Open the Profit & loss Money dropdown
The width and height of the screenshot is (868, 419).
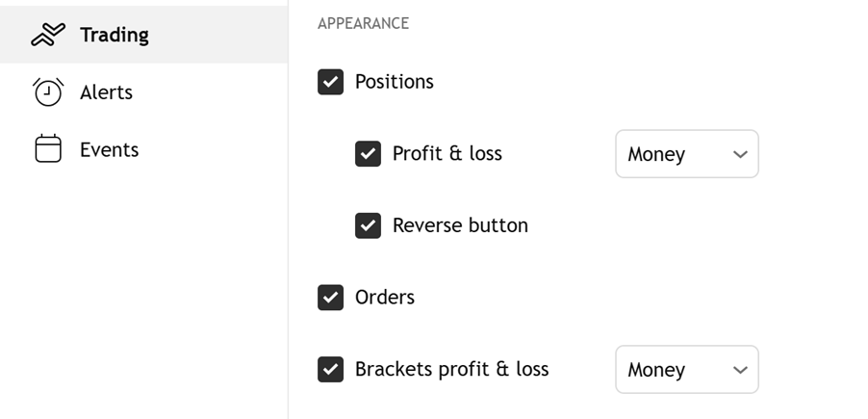tap(686, 154)
